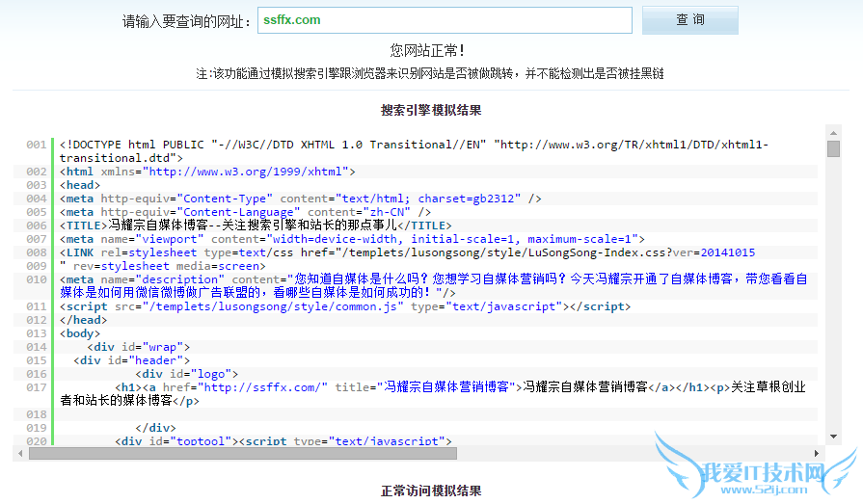Screen dimensions: 863x504
Task: Click the vertical scrollbar up arrow
Action: pos(833,133)
